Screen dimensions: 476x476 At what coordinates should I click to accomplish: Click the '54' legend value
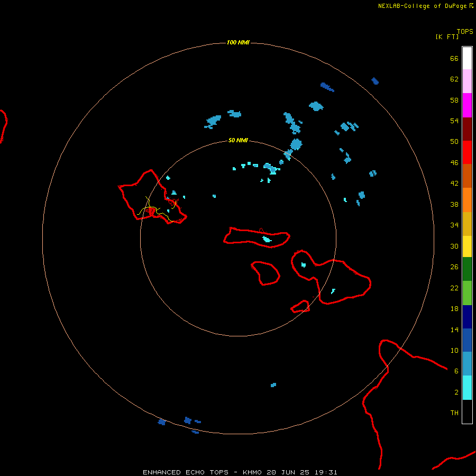coord(454,121)
